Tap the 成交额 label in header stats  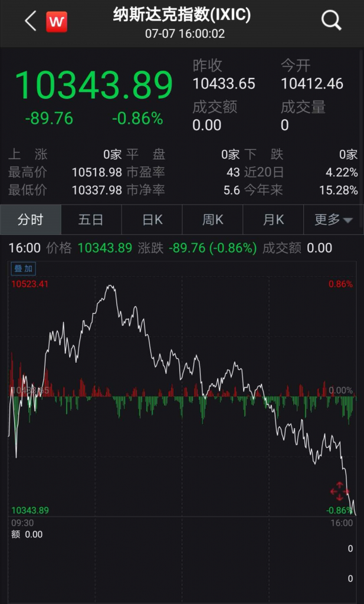pos(215,107)
